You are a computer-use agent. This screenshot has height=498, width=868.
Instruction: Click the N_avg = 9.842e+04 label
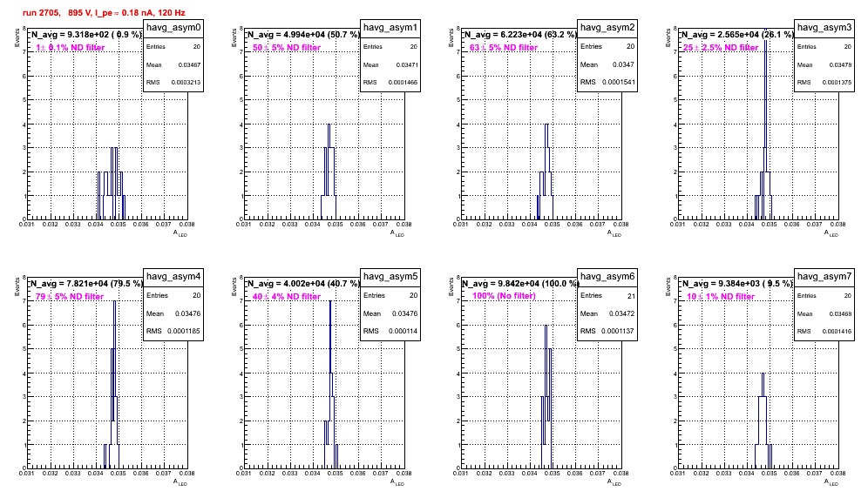tap(521, 283)
